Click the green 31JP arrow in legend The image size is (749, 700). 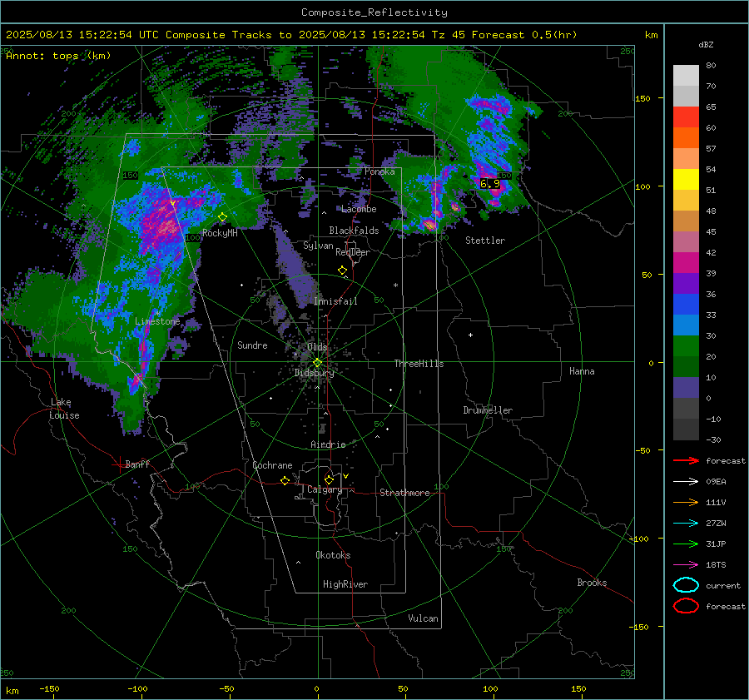[686, 544]
